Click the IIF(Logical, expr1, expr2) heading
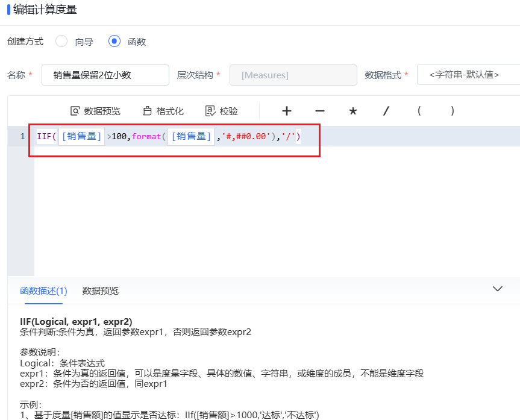Image resolution: width=520 pixels, height=420 pixels. pyautogui.click(x=76, y=321)
